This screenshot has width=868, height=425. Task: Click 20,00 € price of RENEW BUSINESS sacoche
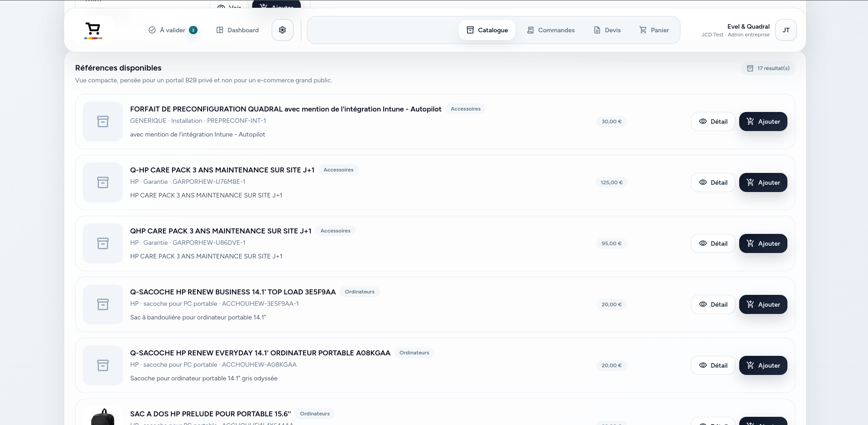[x=612, y=304]
